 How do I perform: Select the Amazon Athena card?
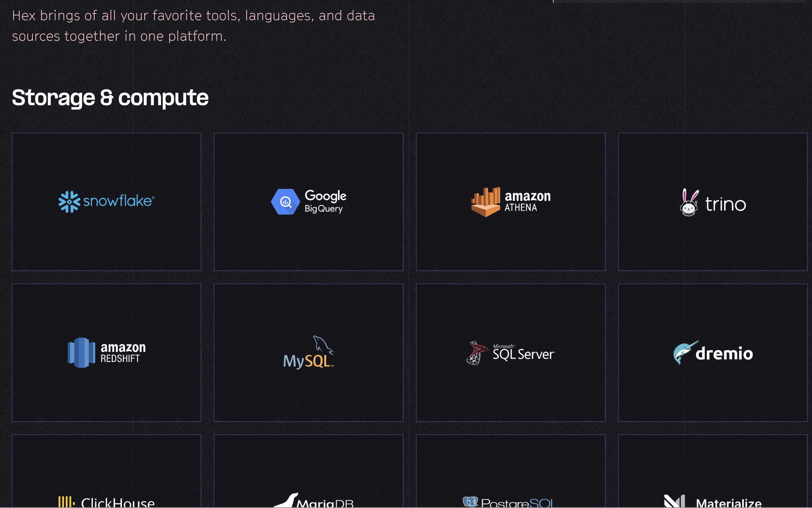510,202
